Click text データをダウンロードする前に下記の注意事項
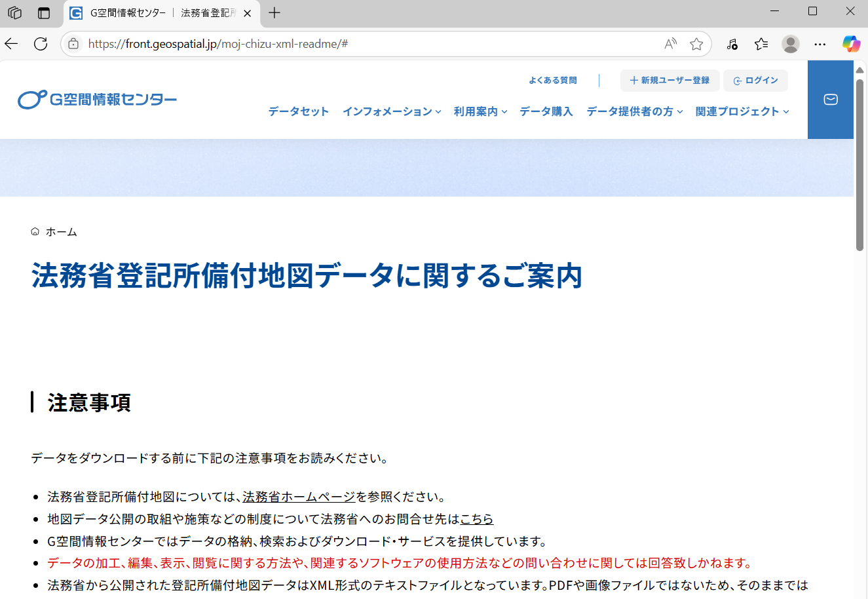The width and height of the screenshot is (868, 599). (x=210, y=458)
